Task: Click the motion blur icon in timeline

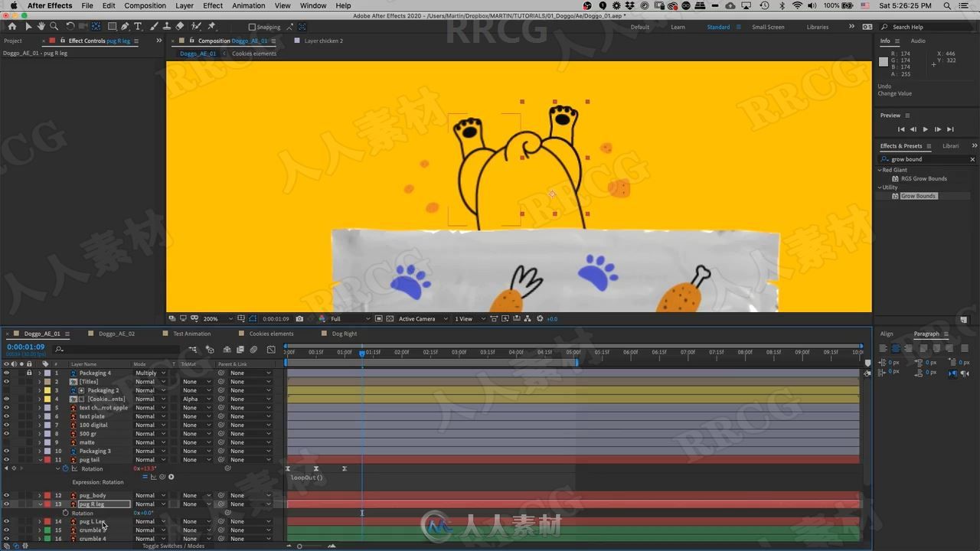Action: coord(254,349)
